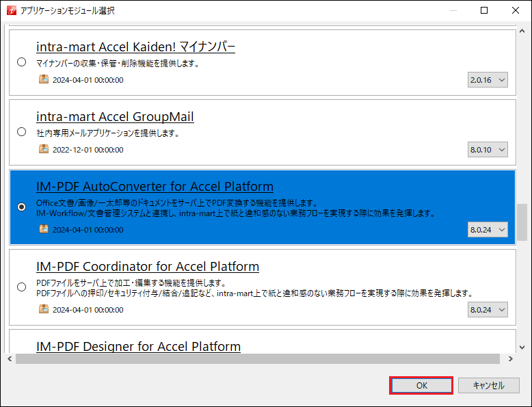Click horizontal scrollbar left arrow
This screenshot has width=532, height=407.
tap(10, 358)
